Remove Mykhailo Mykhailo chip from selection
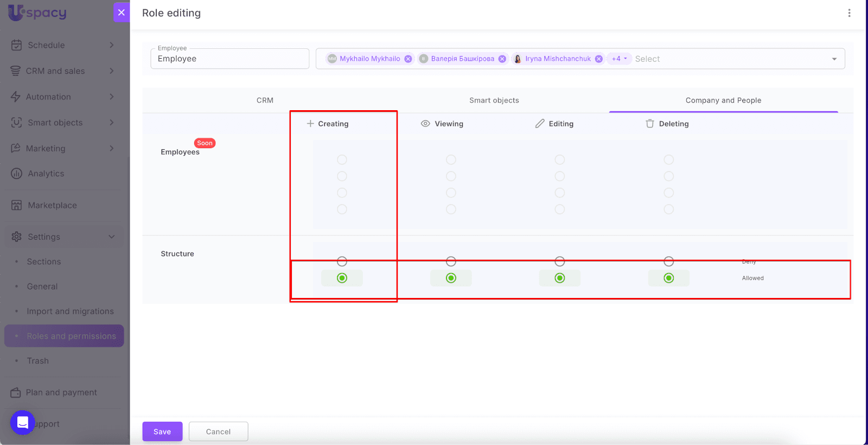868x445 pixels. tap(408, 59)
